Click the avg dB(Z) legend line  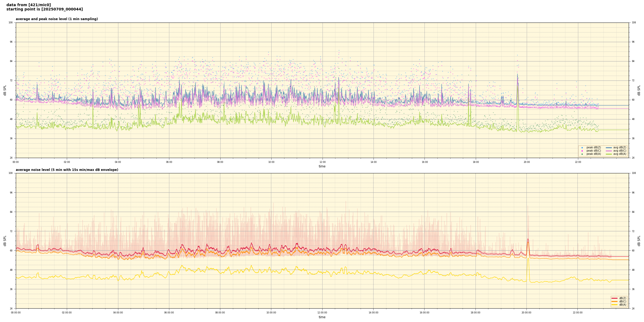coord(609,148)
